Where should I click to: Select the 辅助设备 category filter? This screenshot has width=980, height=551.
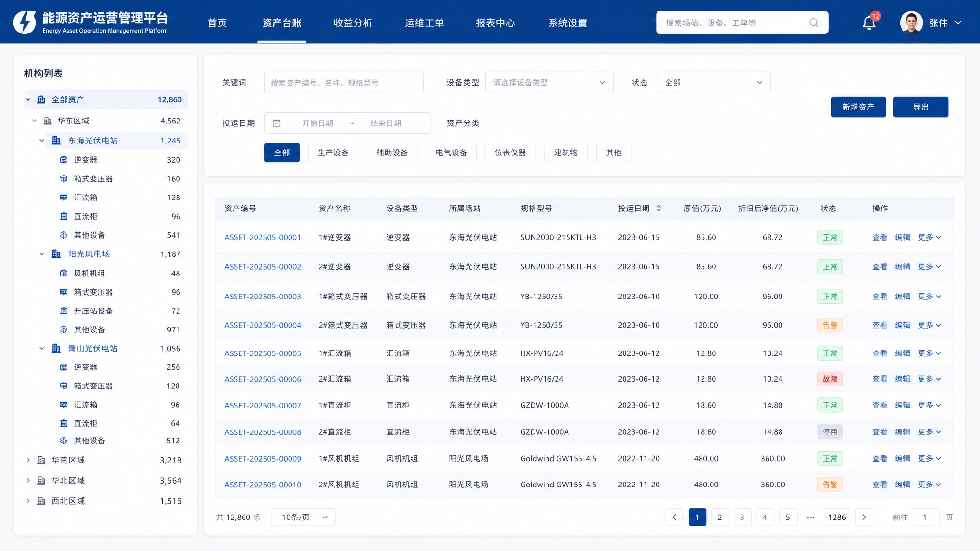[392, 153]
